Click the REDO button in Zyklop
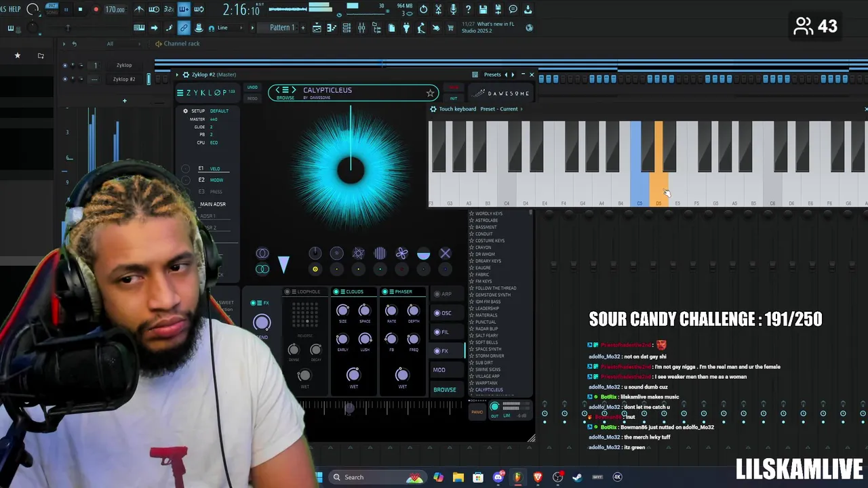Viewport: 868px width, 488px height. 252,98
